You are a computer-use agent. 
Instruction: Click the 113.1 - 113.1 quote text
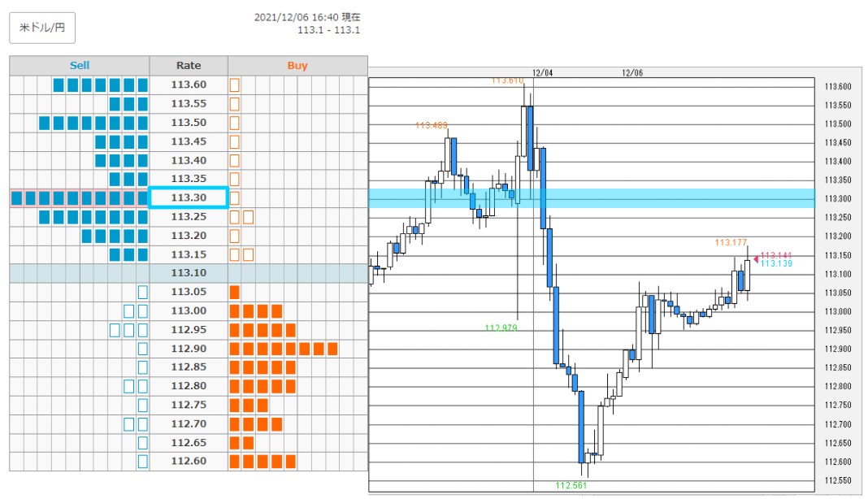pyautogui.click(x=329, y=30)
